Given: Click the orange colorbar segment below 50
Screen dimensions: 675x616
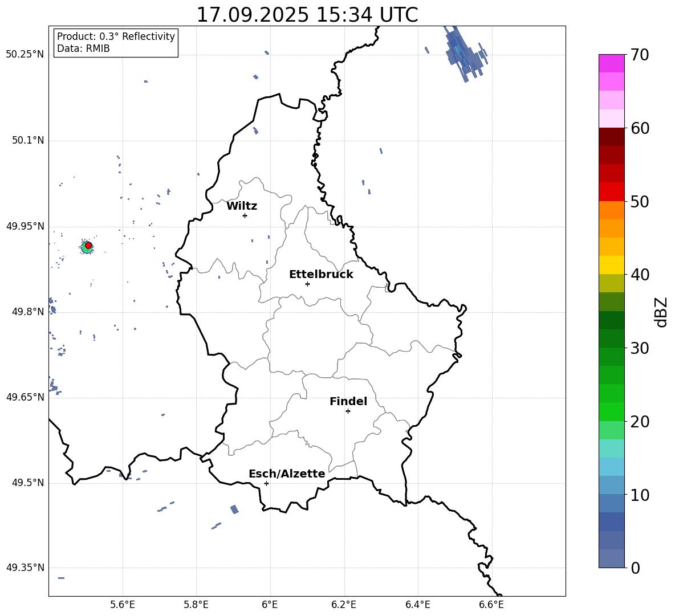Looking at the screenshot, I should tap(611, 210).
